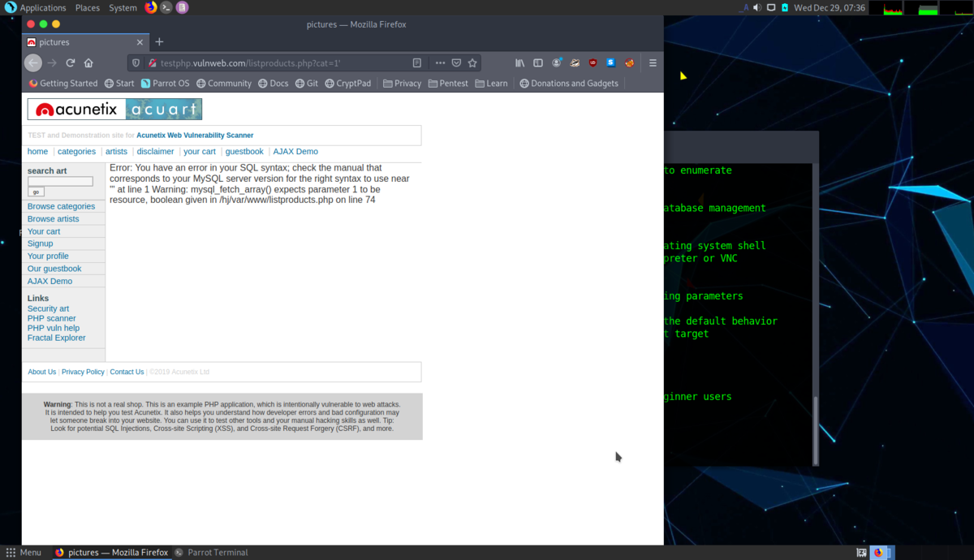Show sidebars toolbar icon
The image size is (974, 560).
click(x=537, y=62)
